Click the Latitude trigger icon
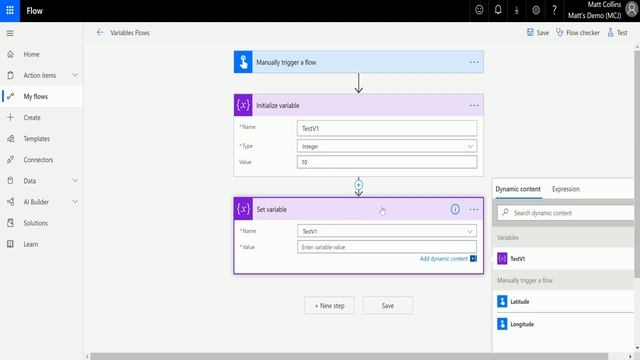Image resolution: width=640 pixels, height=360 pixels. click(x=502, y=301)
